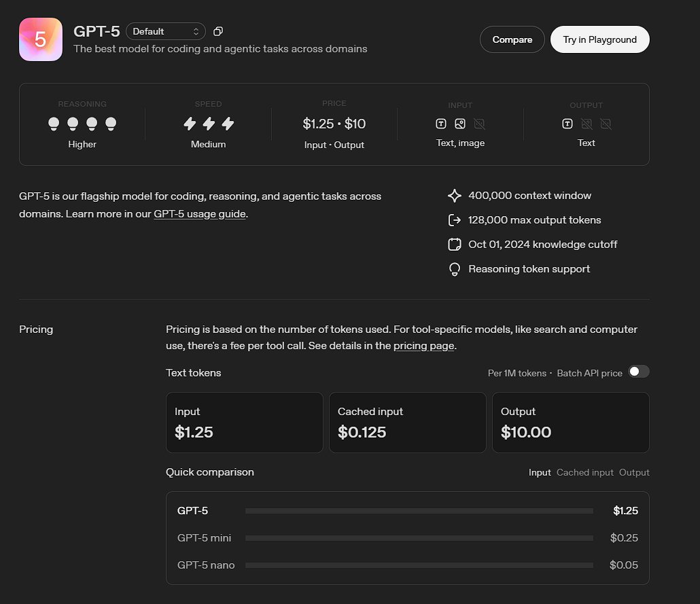
Task: Click the '$0.25' price value
Action: 624,538
